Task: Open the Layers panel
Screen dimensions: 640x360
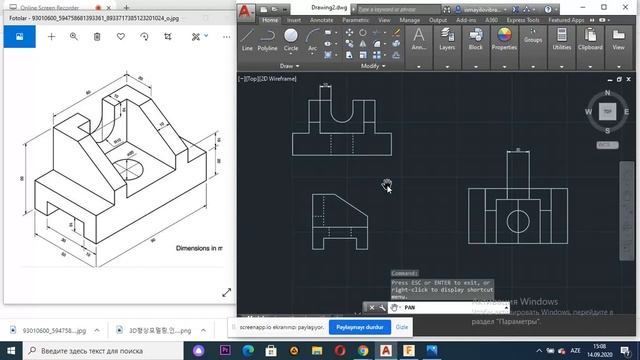Action: pyautogui.click(x=447, y=39)
